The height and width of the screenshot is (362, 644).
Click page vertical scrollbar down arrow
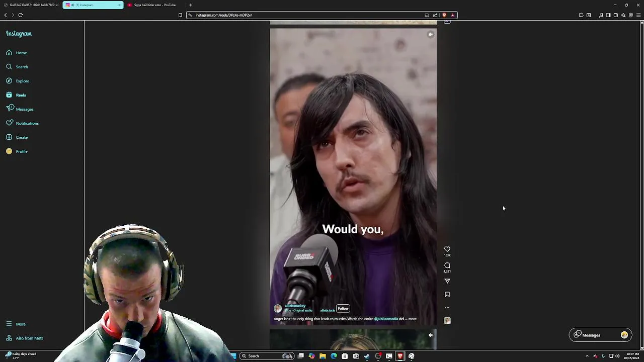click(x=641, y=348)
